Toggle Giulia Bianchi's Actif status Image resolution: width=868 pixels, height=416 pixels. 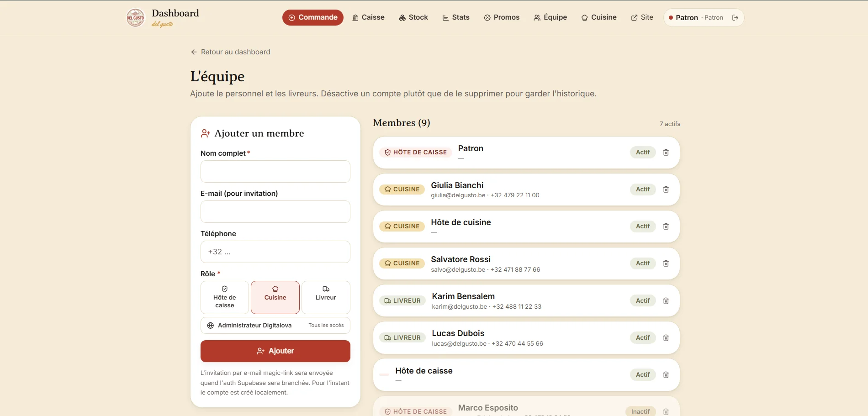pos(643,190)
